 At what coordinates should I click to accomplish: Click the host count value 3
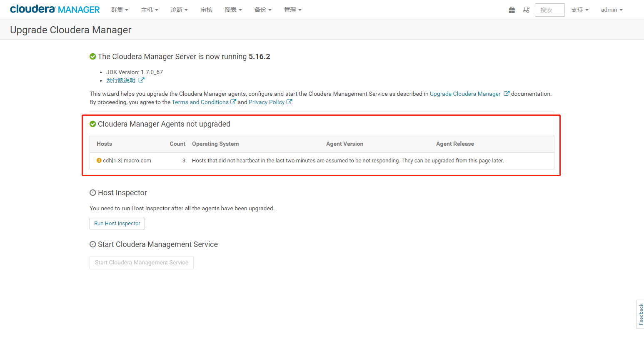184,160
